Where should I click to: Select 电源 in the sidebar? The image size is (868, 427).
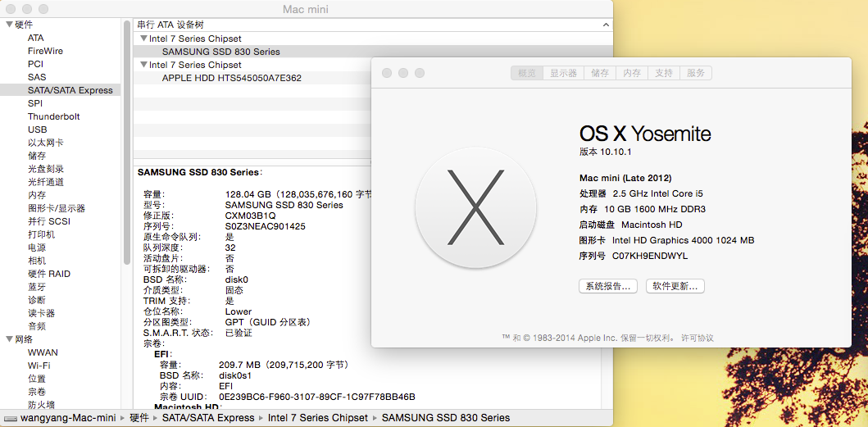coord(37,248)
